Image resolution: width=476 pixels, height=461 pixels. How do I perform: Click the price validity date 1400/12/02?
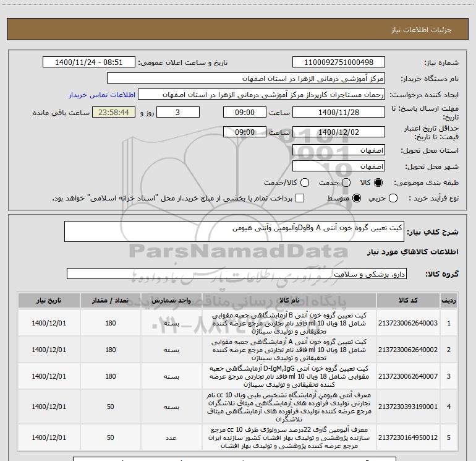(339, 132)
